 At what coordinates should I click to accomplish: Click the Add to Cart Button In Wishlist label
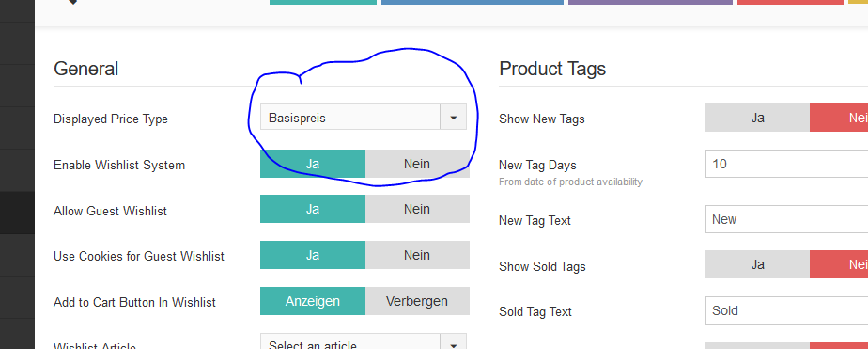pos(134,303)
